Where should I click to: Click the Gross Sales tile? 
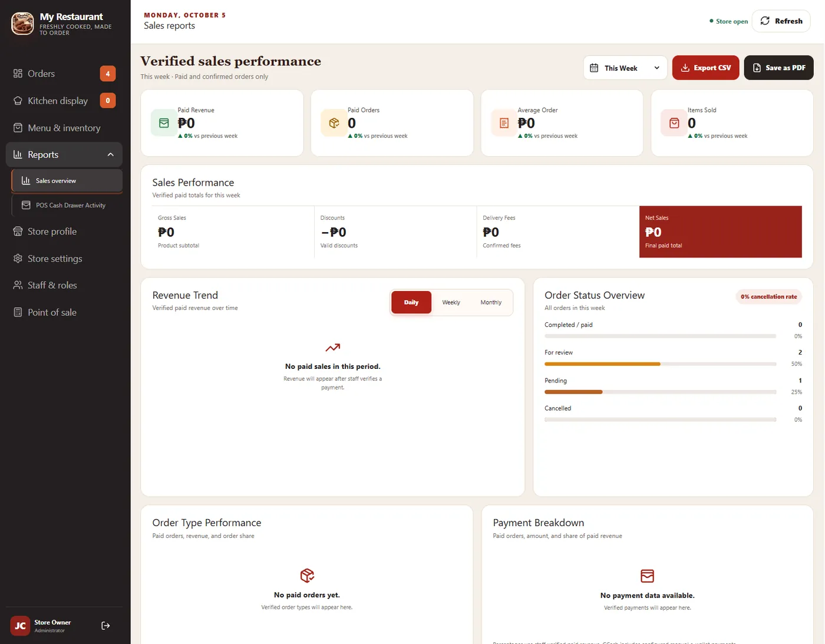click(233, 232)
